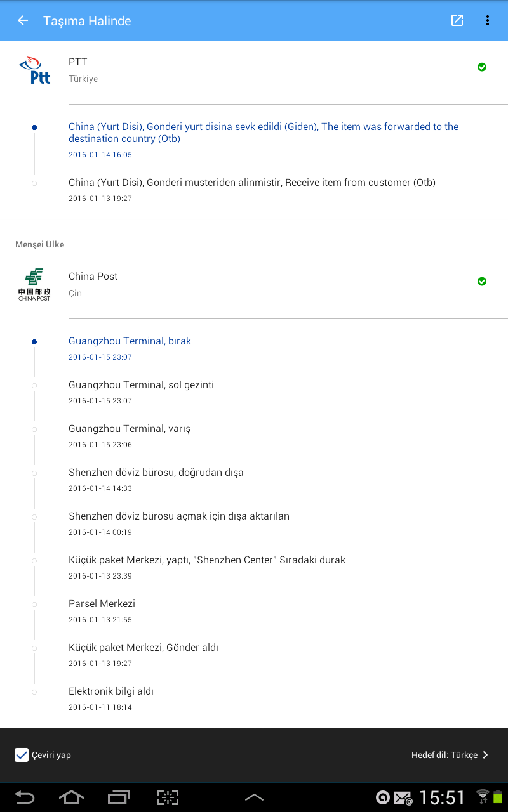This screenshot has width=508, height=812.
Task: Open the recent apps button
Action: pos(119,797)
